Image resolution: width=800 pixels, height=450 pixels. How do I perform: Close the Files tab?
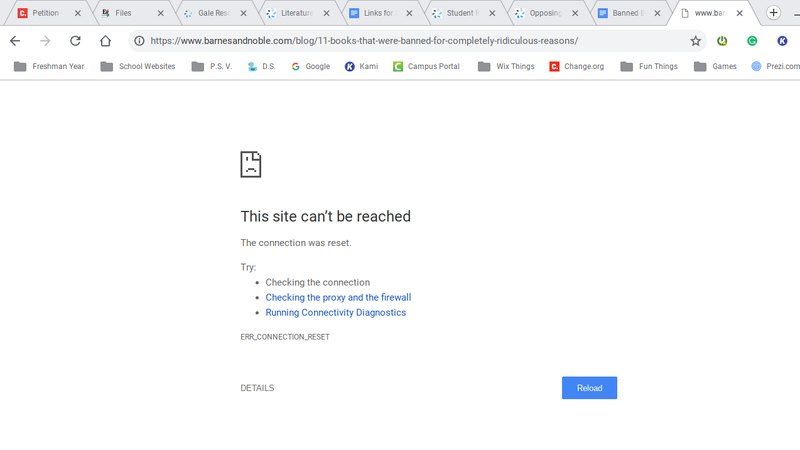click(161, 13)
